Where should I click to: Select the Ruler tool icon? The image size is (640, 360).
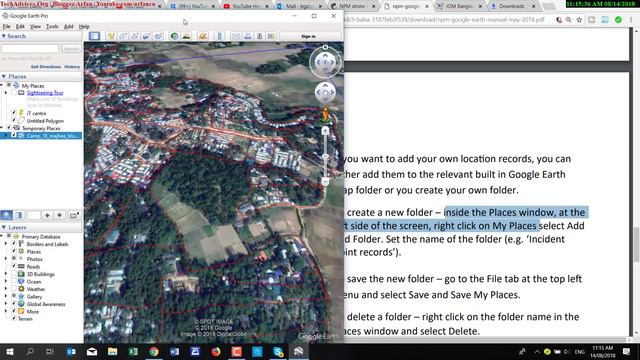coord(220,36)
